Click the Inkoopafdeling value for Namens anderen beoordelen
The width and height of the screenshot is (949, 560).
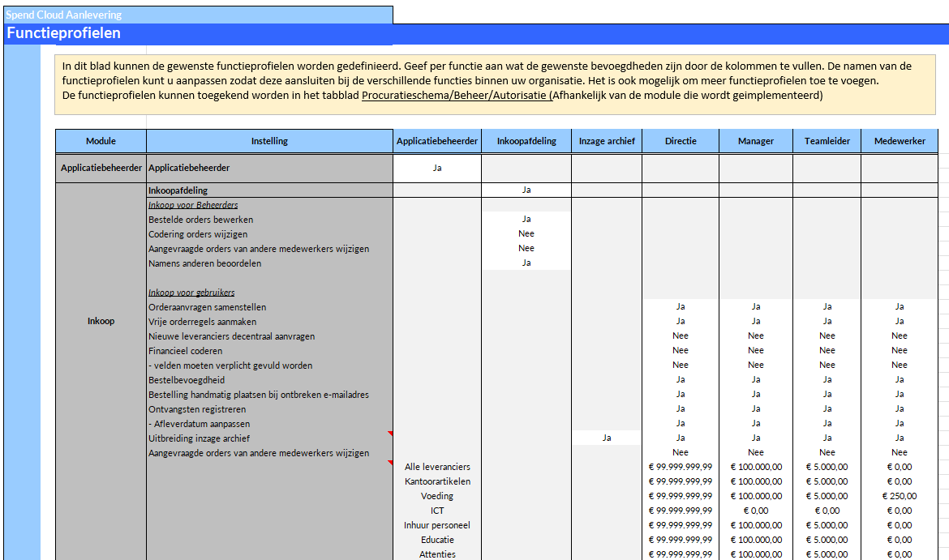526,263
